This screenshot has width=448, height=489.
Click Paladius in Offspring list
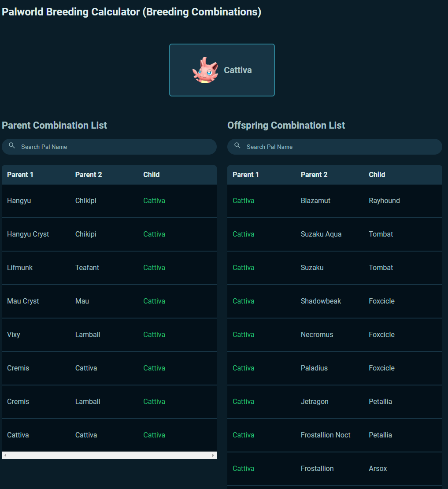[x=314, y=368]
